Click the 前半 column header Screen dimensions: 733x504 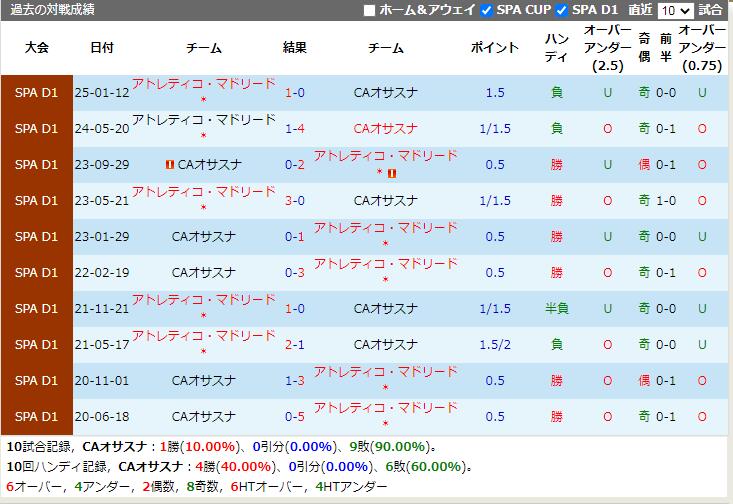coord(666,48)
